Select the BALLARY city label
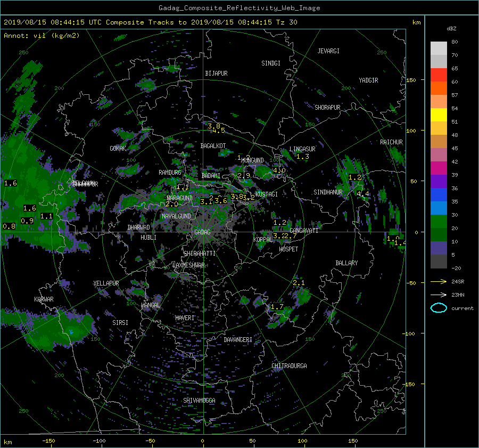The height and width of the screenshot is (448, 479). click(346, 263)
